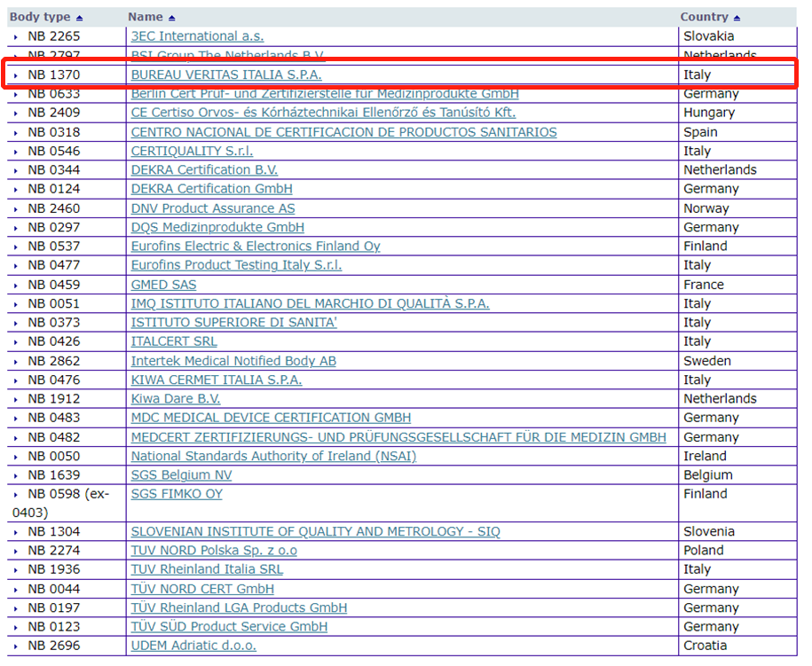Click the sort arrow next to Body type
812x666 pixels.
80,18
